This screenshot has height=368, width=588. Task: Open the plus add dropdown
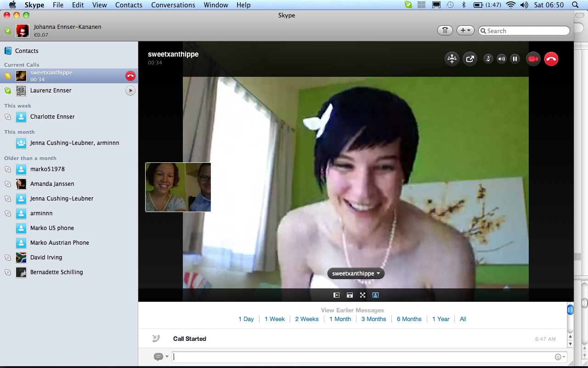465,30
